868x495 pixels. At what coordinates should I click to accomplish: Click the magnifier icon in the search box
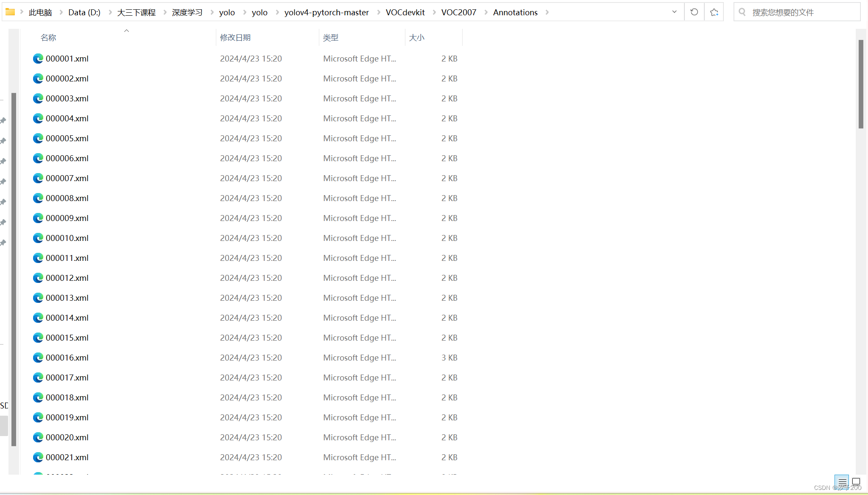[742, 12]
